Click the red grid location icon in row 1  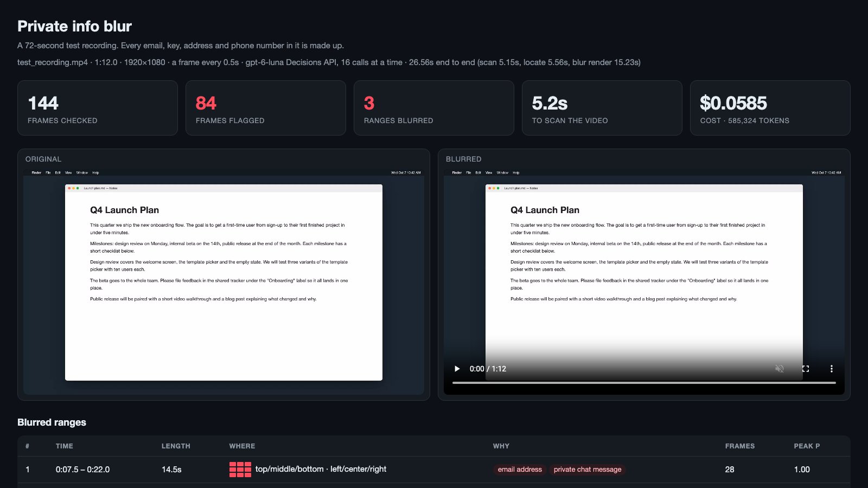(240, 470)
